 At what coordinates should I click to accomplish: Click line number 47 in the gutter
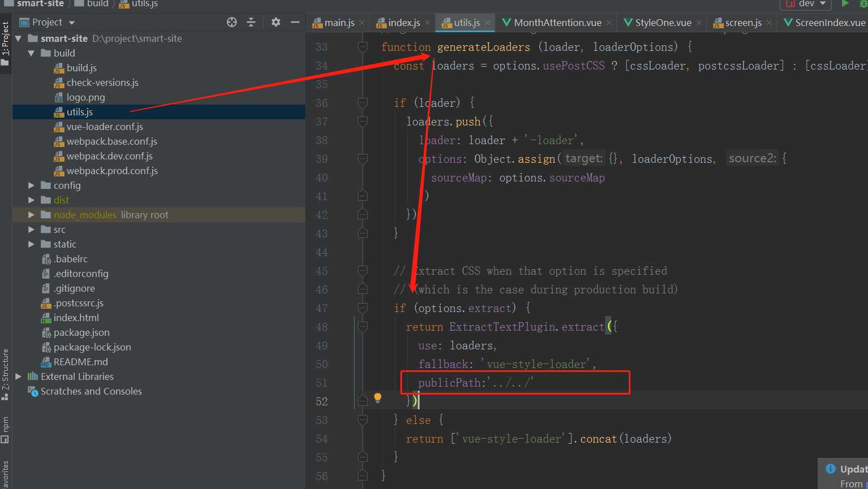322,308
